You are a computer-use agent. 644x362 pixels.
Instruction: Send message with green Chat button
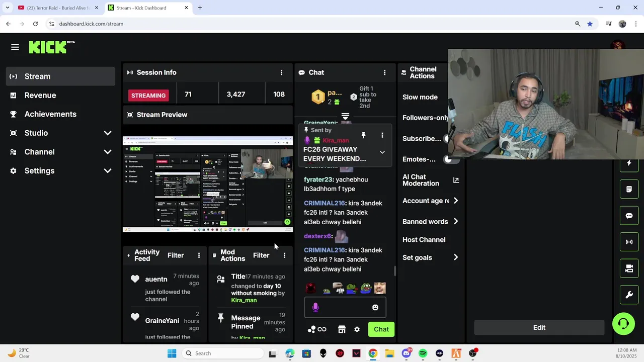coord(381,329)
